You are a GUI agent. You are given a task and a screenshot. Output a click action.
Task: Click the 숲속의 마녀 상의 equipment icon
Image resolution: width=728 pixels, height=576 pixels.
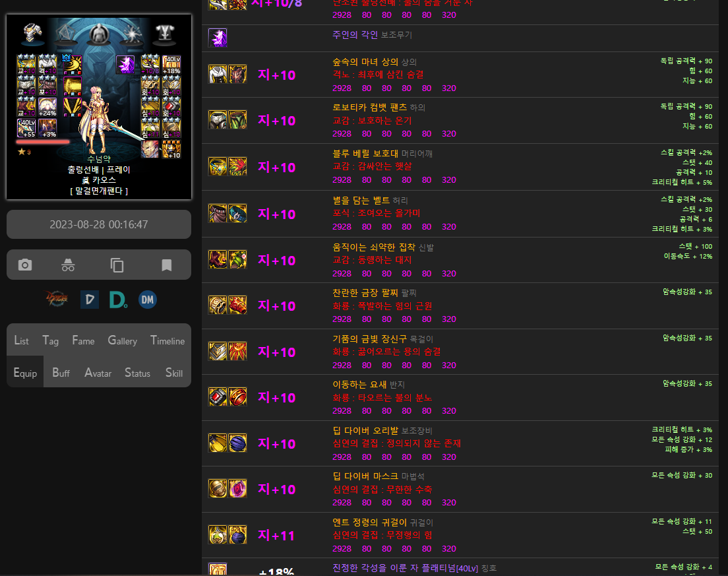(218, 75)
